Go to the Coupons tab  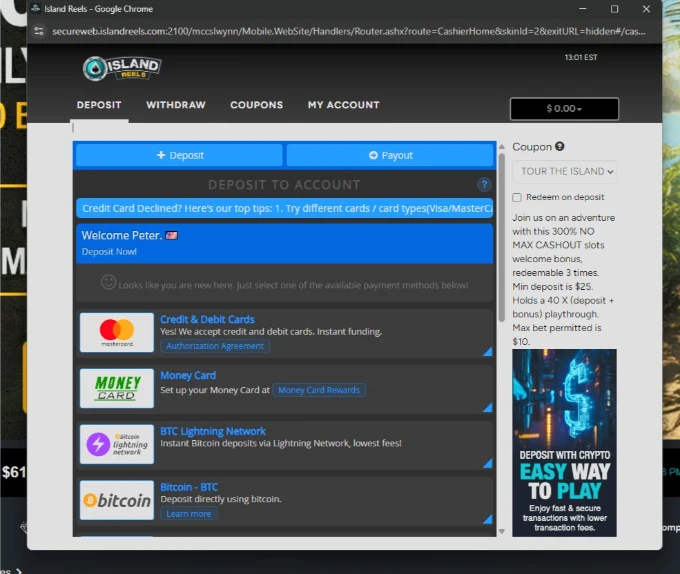coord(256,105)
